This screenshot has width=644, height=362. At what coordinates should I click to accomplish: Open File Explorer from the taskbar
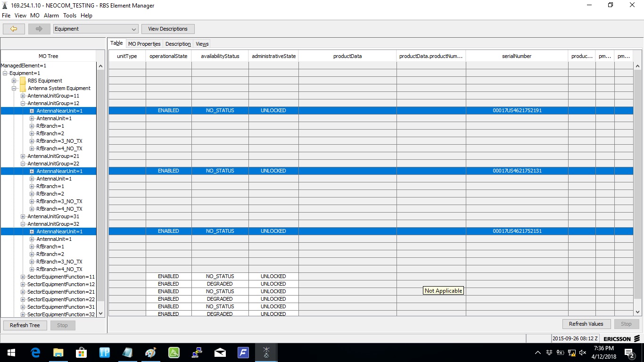pos(58,353)
